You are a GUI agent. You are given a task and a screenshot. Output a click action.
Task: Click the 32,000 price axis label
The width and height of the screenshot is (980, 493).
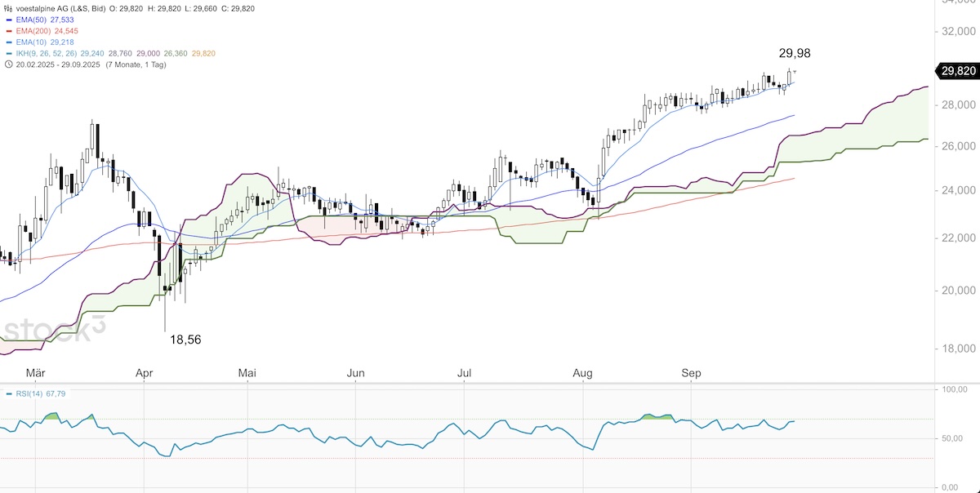coord(960,31)
